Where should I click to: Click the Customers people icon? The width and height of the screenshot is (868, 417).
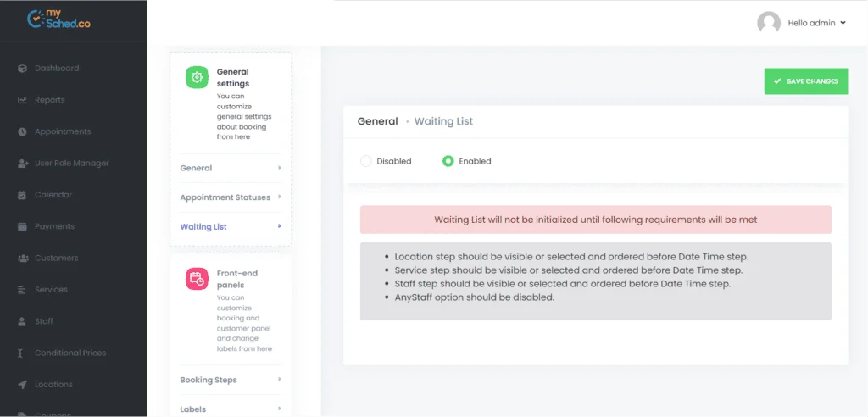tap(23, 258)
